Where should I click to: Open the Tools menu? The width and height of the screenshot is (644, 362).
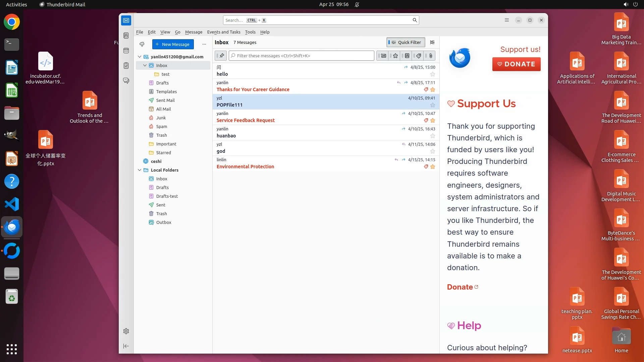click(x=250, y=32)
